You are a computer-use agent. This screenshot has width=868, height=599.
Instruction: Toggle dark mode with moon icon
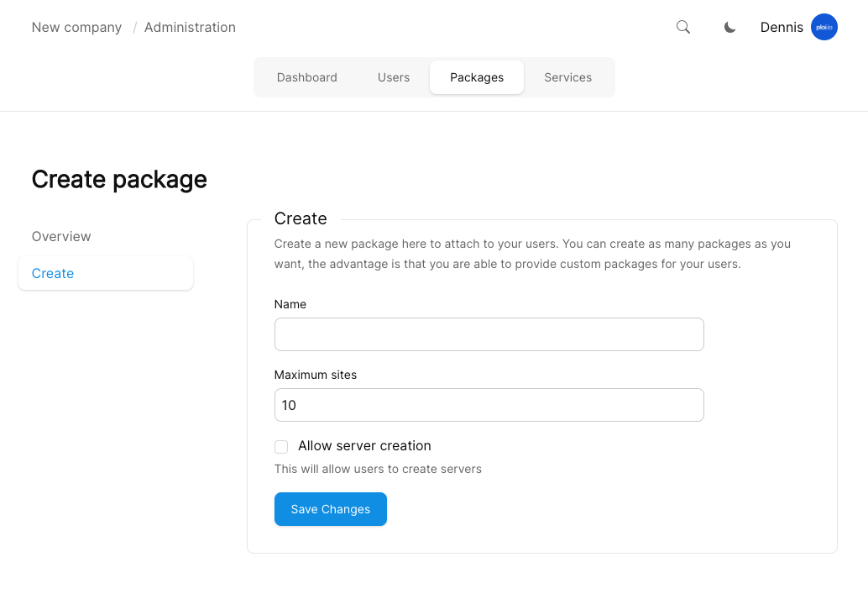tap(730, 27)
